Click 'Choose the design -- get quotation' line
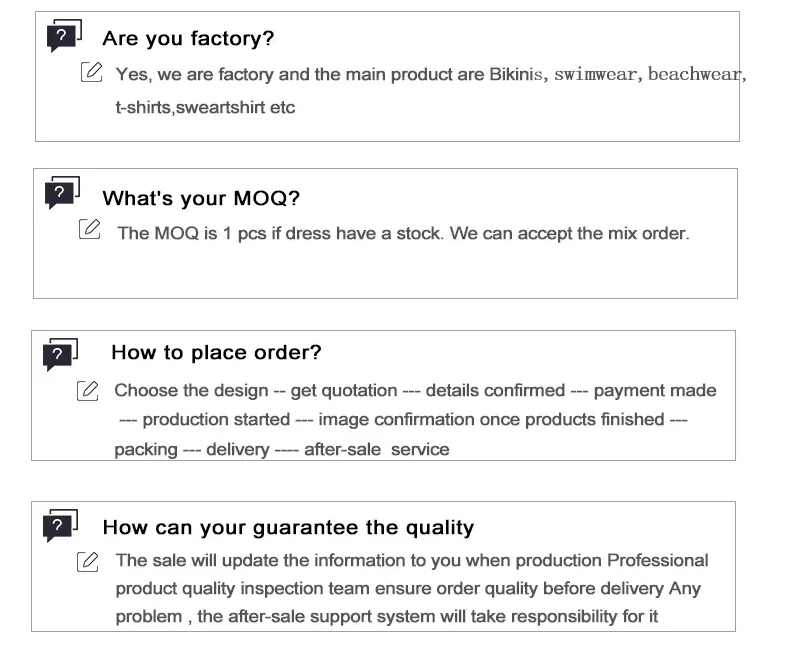The image size is (796, 647). click(414, 390)
